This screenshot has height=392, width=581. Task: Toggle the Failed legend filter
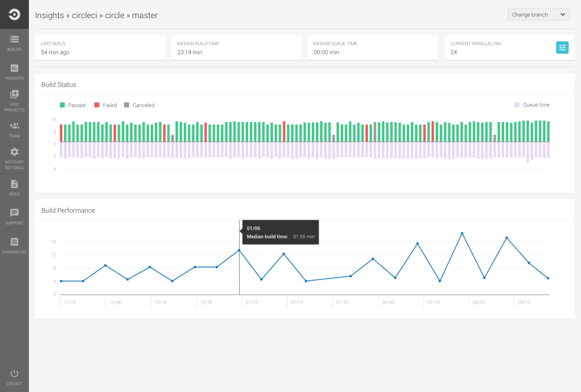105,105
